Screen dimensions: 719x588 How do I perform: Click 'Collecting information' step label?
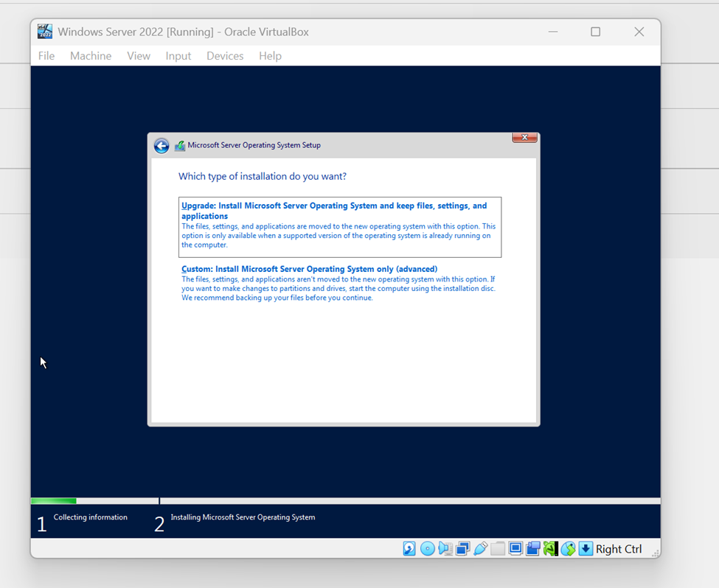90,517
